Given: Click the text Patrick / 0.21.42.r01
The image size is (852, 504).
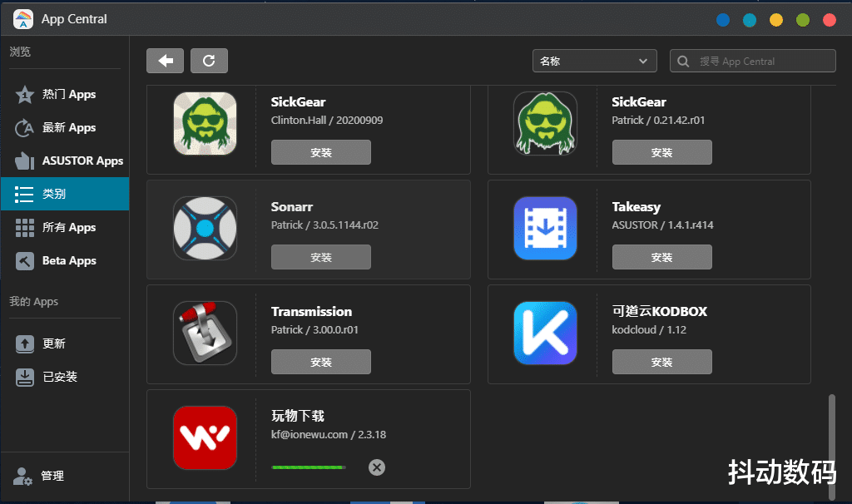Looking at the screenshot, I should click(658, 120).
